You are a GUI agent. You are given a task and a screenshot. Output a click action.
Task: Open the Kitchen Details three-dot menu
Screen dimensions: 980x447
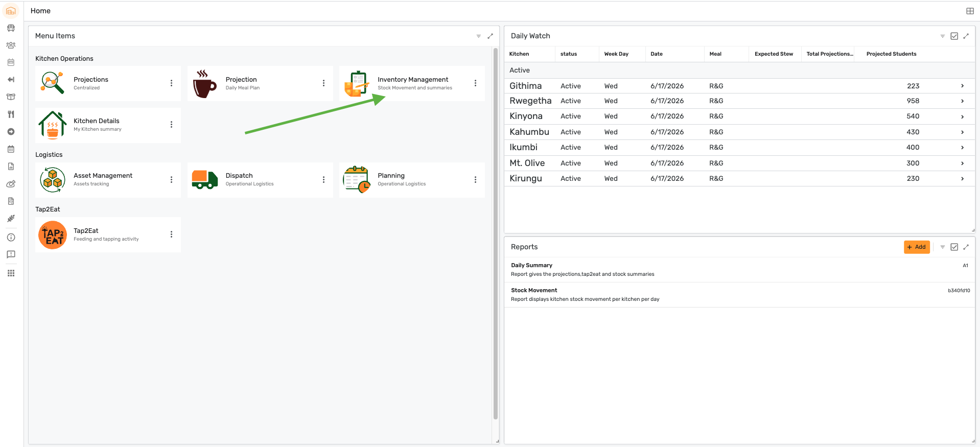pyautogui.click(x=171, y=125)
